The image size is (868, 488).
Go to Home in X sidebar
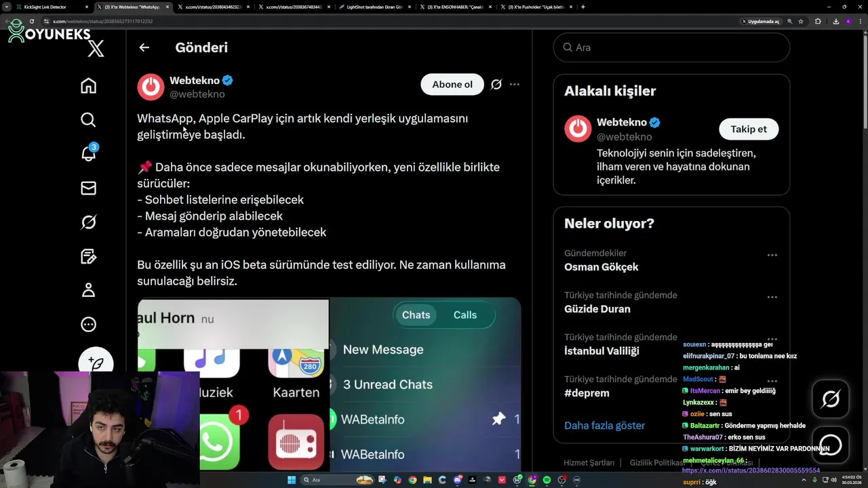tap(88, 85)
